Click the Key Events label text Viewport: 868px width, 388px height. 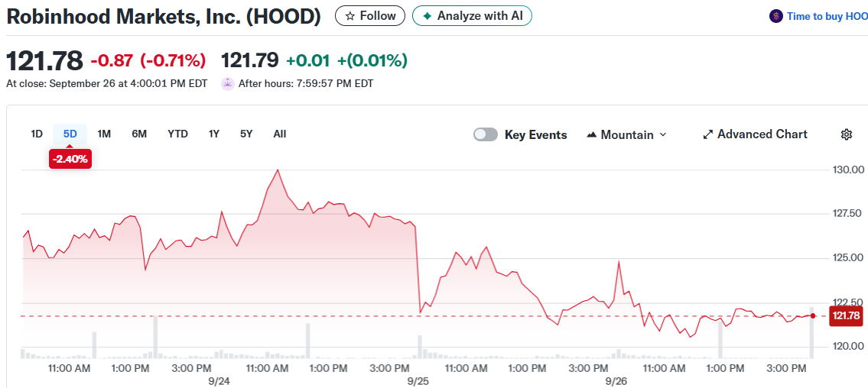coord(536,135)
